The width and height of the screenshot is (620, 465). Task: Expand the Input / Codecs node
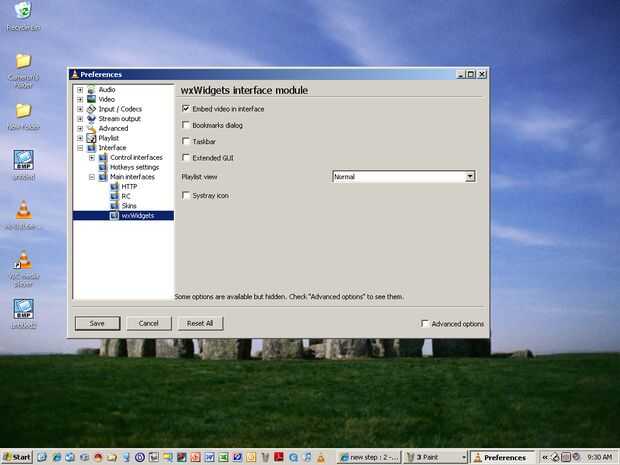click(x=80, y=109)
